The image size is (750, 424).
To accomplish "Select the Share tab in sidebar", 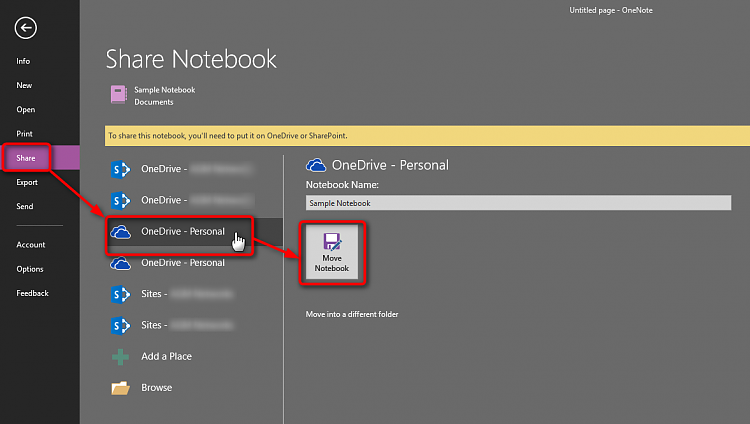I will pyautogui.click(x=40, y=158).
